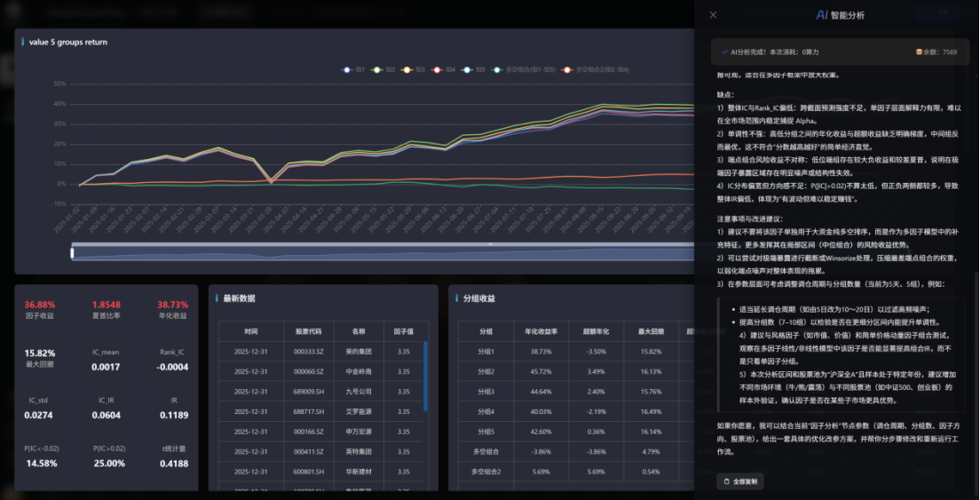Click the checkmark icon next to AI分析完成

tap(724, 52)
